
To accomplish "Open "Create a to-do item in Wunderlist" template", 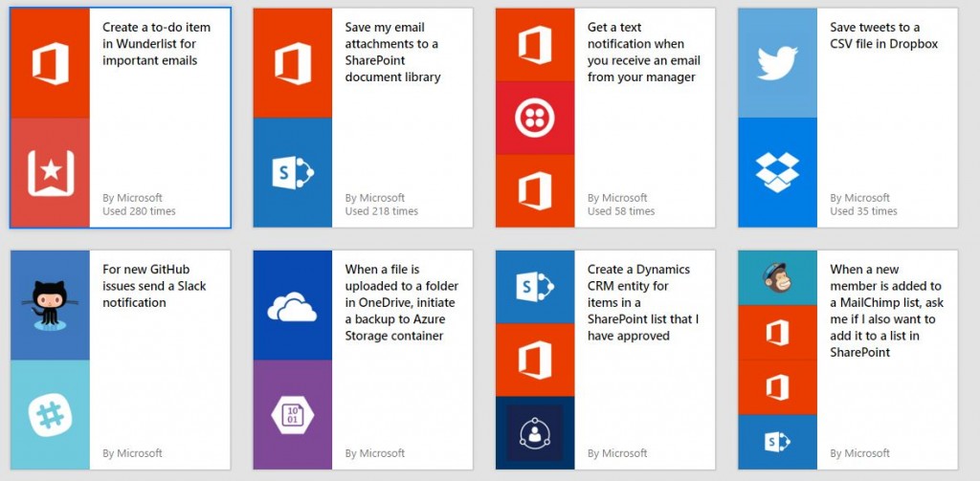I will [157, 44].
